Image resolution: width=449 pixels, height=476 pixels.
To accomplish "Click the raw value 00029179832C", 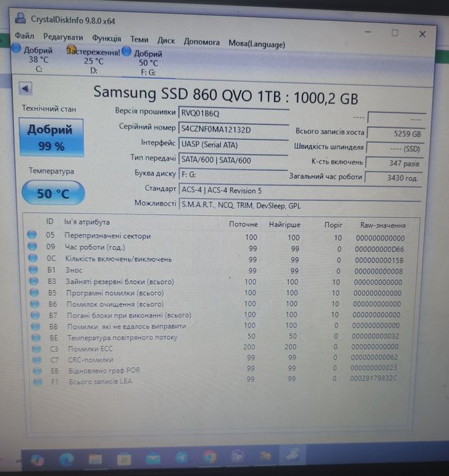I will 373,378.
